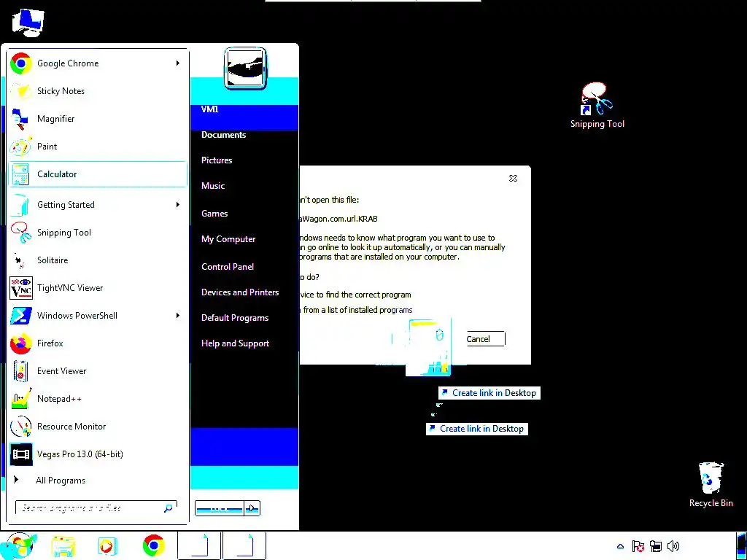Open Default Programs
The width and height of the screenshot is (747, 560).
pyautogui.click(x=235, y=318)
